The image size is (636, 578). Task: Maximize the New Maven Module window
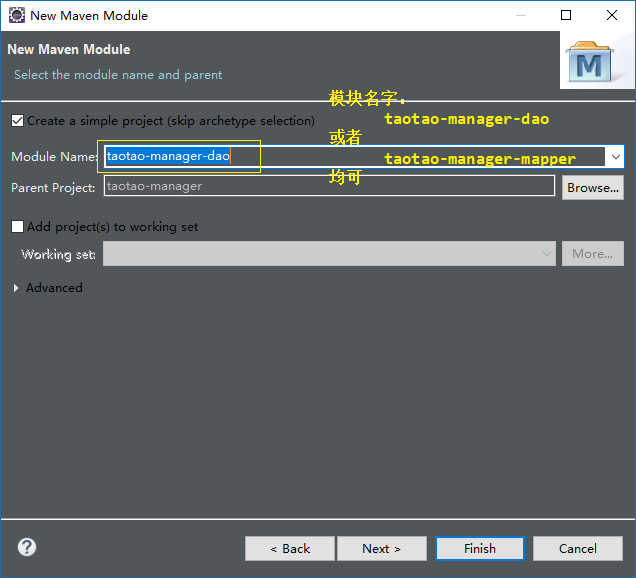click(x=566, y=15)
